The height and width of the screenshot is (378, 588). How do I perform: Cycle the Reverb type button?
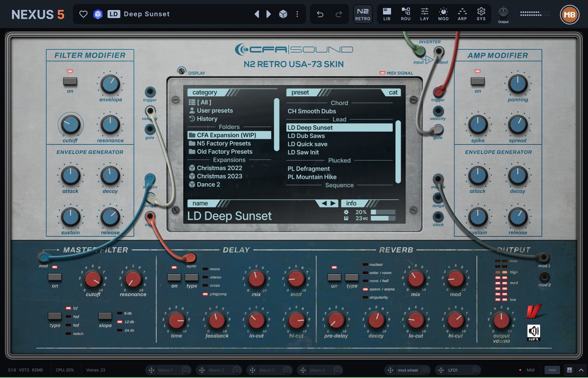[352, 277]
